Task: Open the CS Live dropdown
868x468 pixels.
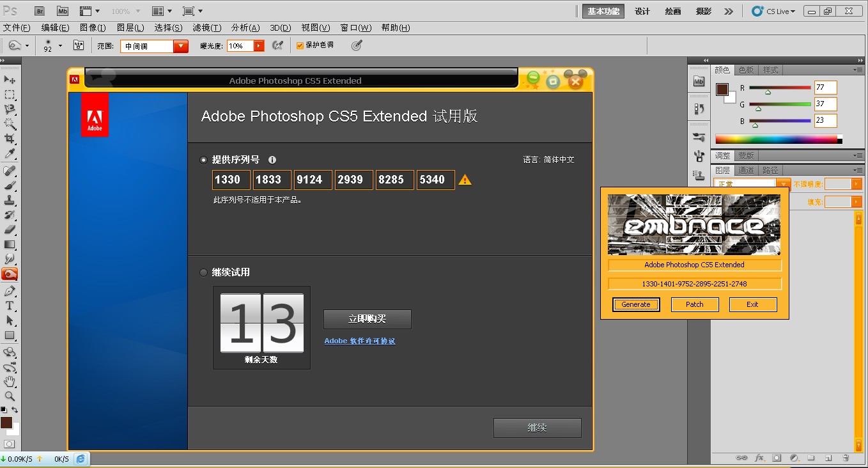Action: 773,12
